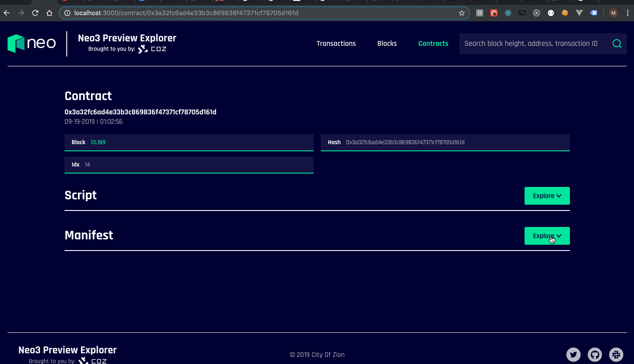Screen dimensions: 634x364
Task: Click the cookie extension icon
Action: click(565, 13)
